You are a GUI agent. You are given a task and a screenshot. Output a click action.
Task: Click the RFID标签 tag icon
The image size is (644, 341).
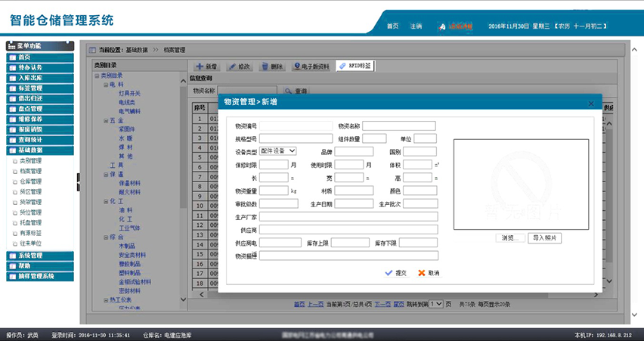[x=342, y=66]
